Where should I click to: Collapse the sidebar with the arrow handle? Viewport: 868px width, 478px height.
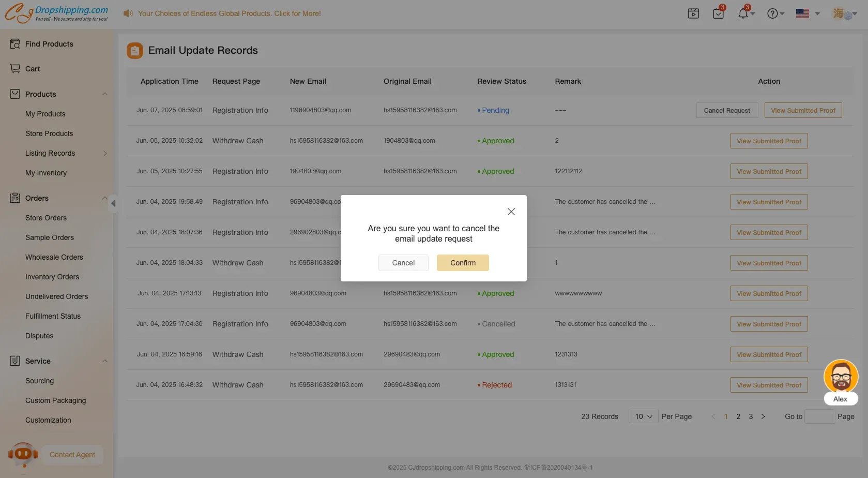(113, 203)
